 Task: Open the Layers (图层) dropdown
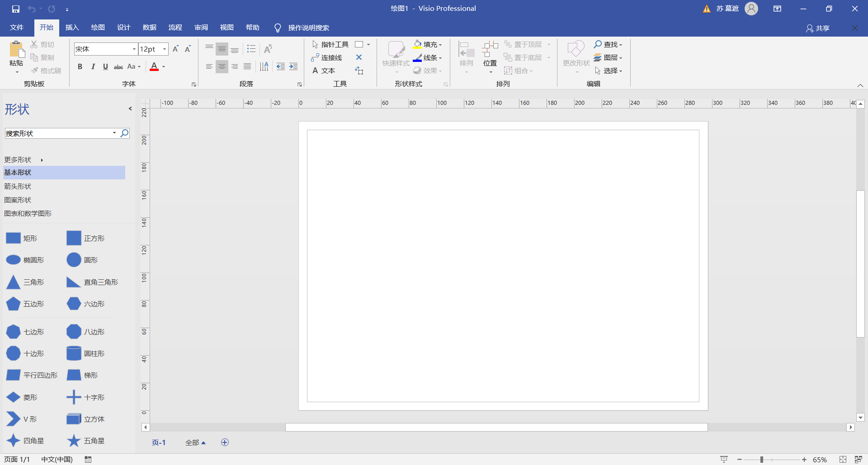[608, 57]
